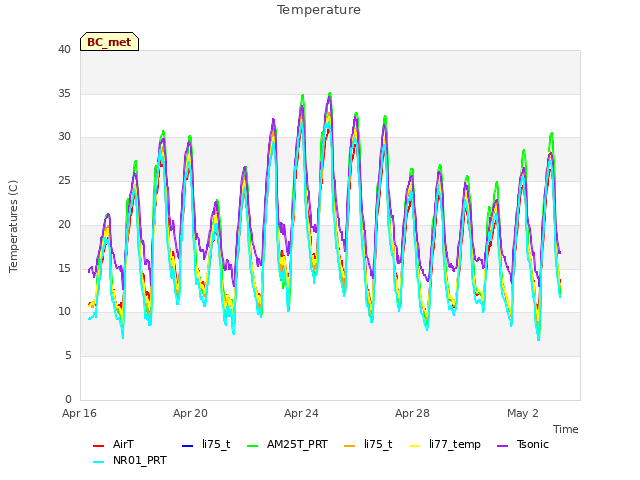The image size is (640, 480).
Task: Click the 40 y-axis tick label
Action: [x=64, y=49]
